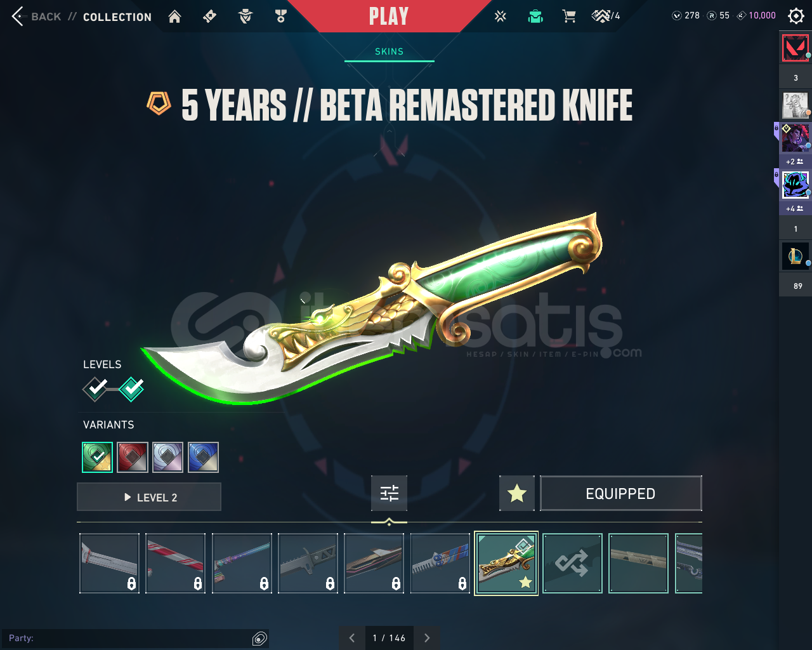Choose the red variant swatch

133,457
